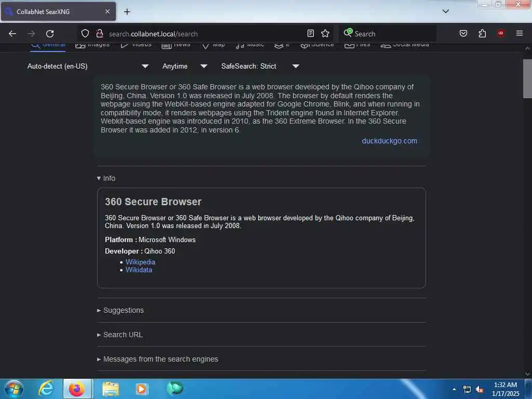The height and width of the screenshot is (399, 532).
Task: Follow the duckduckgo.com source link
Action: pos(390,141)
